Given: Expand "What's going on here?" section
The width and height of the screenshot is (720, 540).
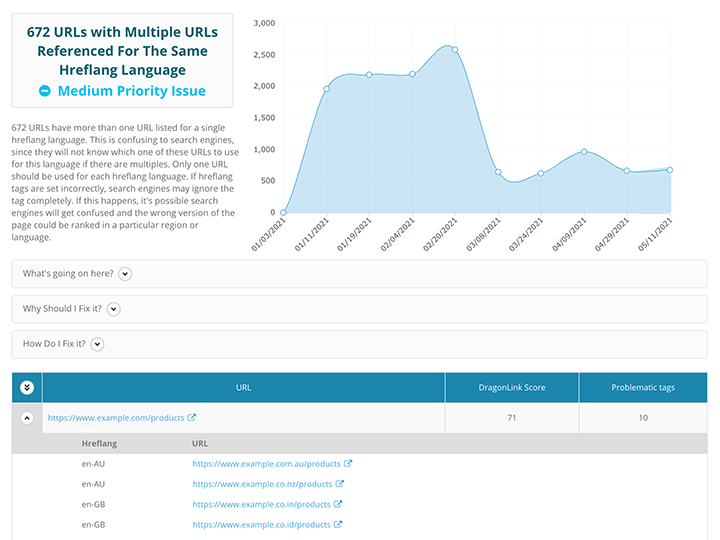Looking at the screenshot, I should (125, 274).
